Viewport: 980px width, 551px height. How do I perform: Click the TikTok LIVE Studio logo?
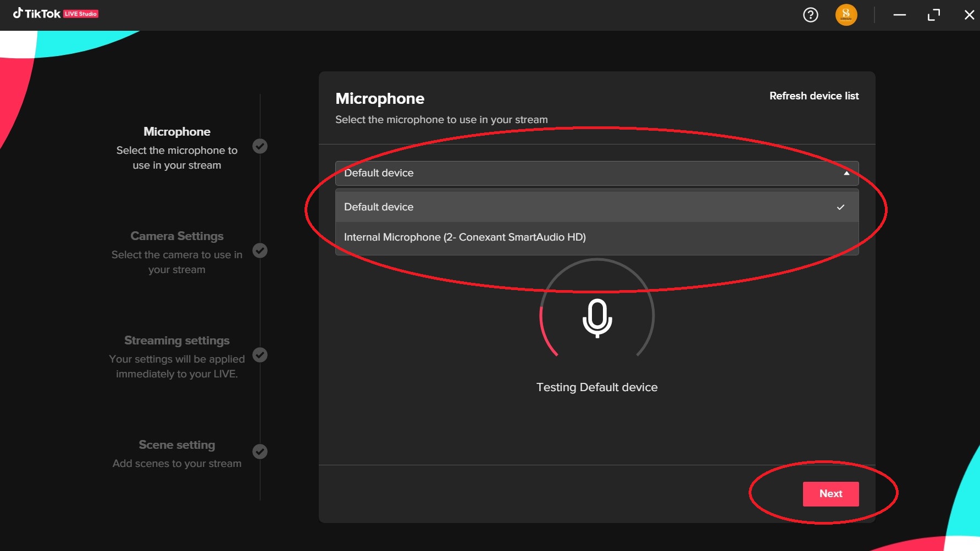(56, 14)
